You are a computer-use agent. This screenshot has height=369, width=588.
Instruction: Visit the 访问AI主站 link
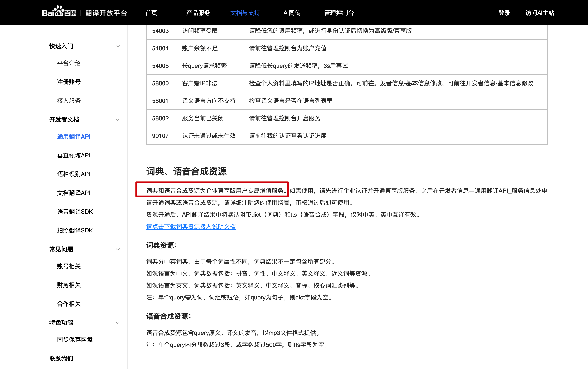[x=540, y=13]
